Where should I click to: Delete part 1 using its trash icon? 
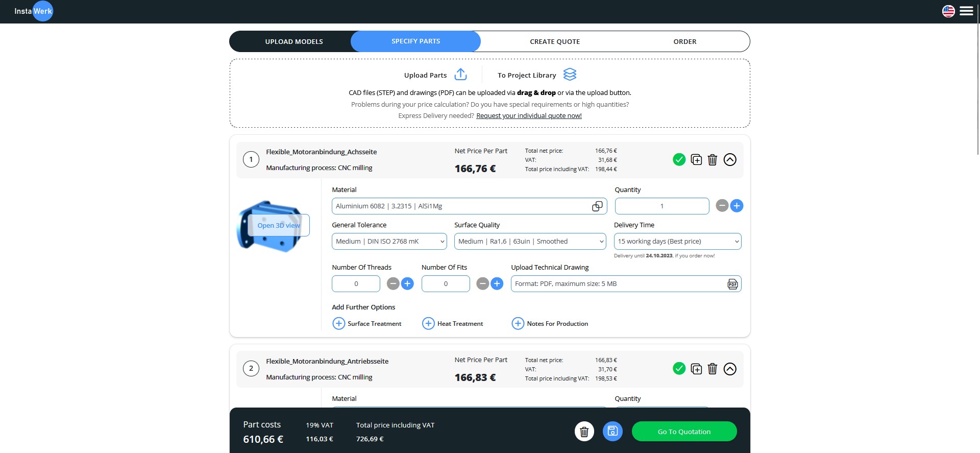coord(713,160)
